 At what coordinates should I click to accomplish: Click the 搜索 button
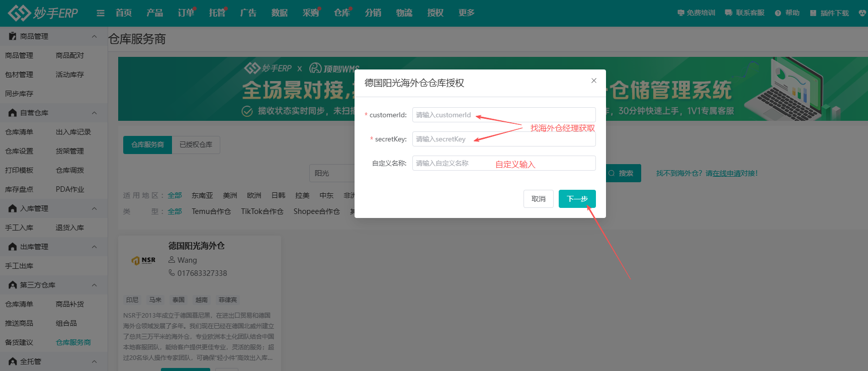(x=622, y=173)
